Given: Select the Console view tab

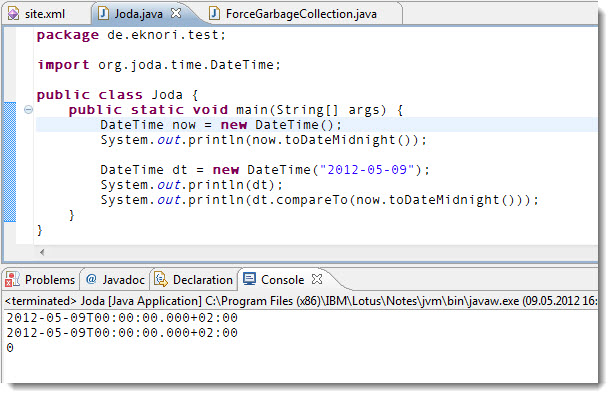Looking at the screenshot, I should 283,280.
